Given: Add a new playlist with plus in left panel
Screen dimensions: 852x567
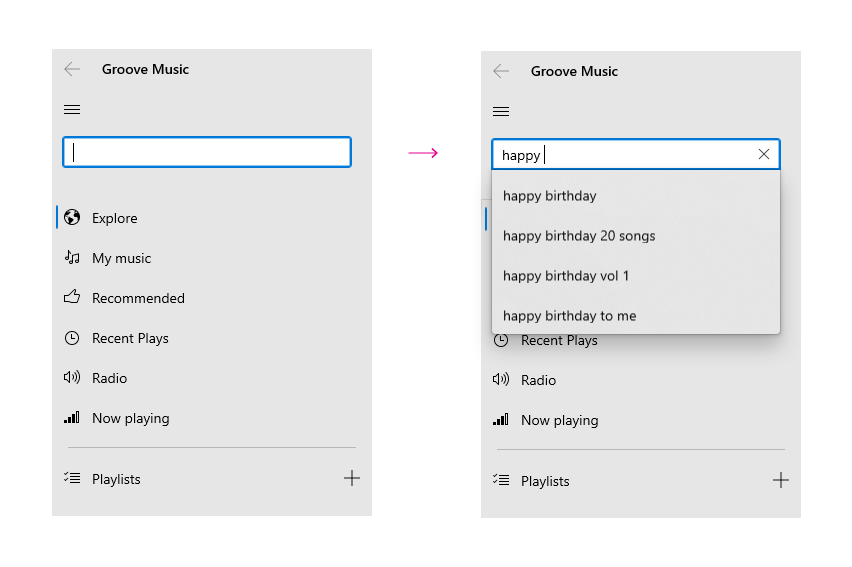Looking at the screenshot, I should pyautogui.click(x=352, y=478).
